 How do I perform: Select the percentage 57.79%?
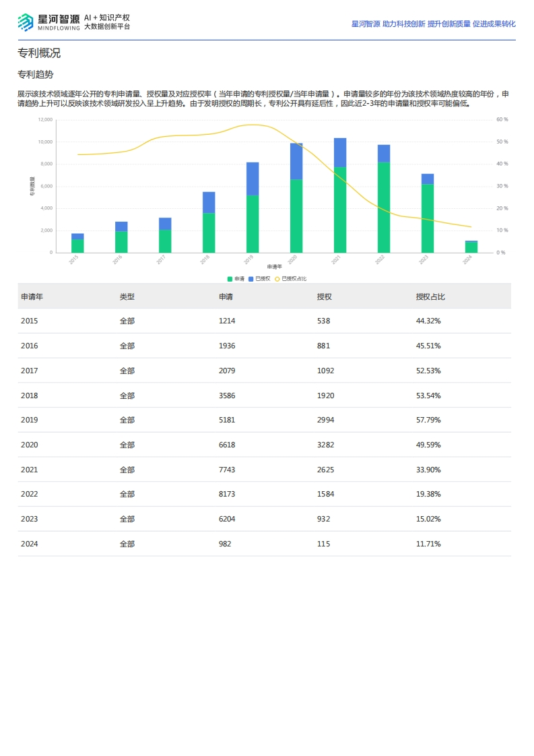click(x=428, y=420)
